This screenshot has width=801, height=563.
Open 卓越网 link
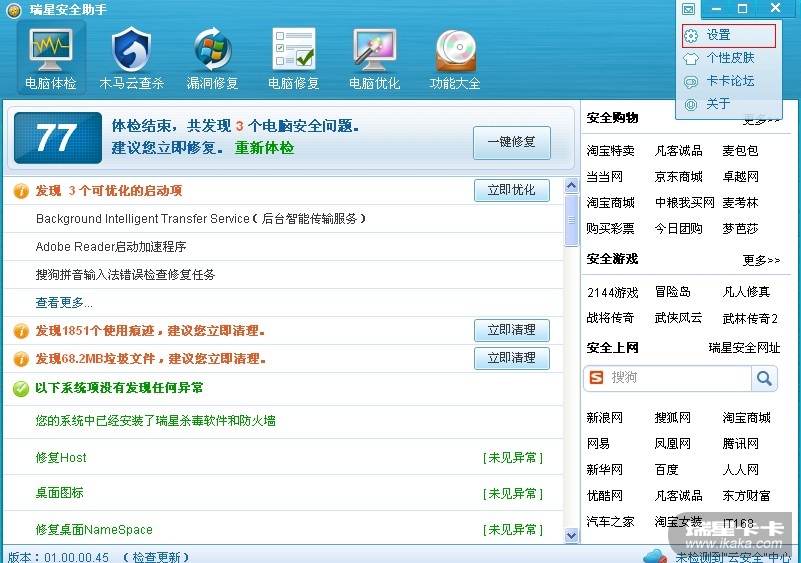740,177
